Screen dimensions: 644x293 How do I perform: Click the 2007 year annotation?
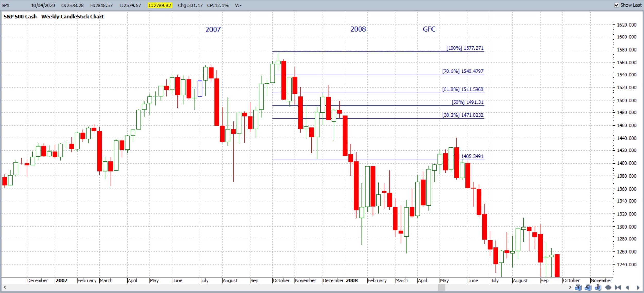coord(213,30)
